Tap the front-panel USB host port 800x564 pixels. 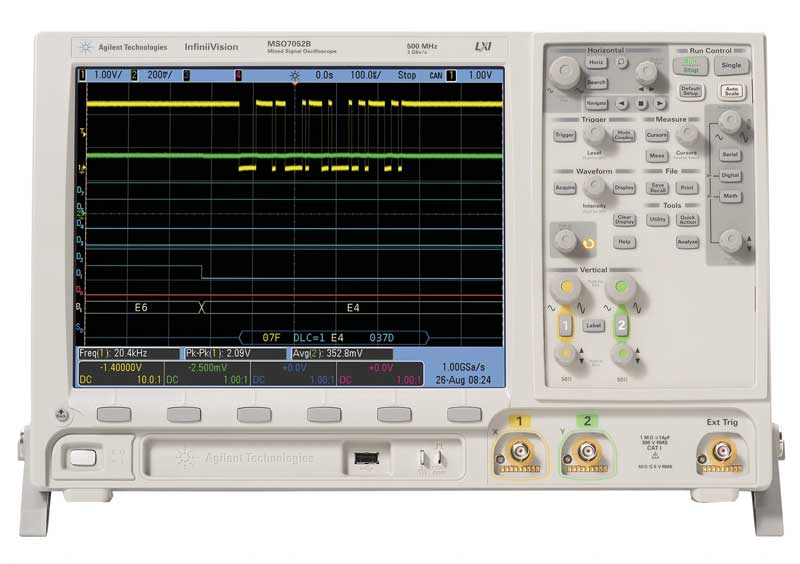(x=366, y=458)
